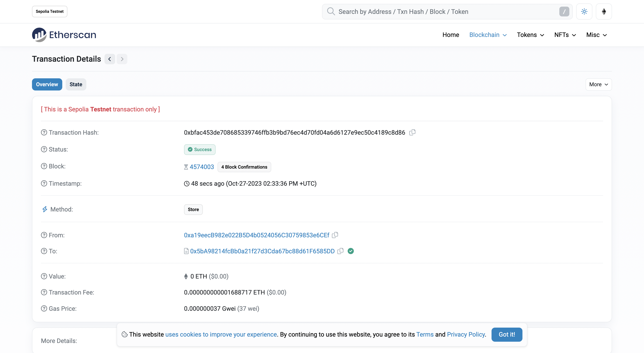Click the help icon next to Timestamp
The width and height of the screenshot is (644, 353).
click(44, 183)
